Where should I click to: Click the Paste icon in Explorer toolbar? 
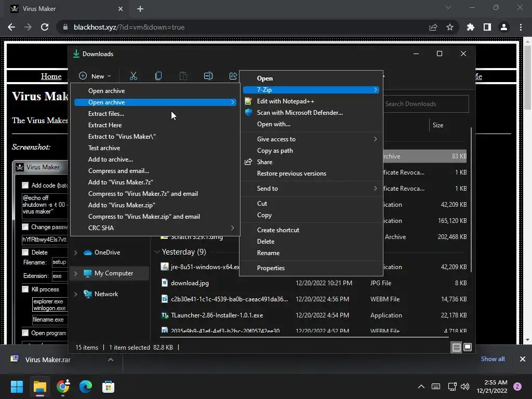(183, 76)
